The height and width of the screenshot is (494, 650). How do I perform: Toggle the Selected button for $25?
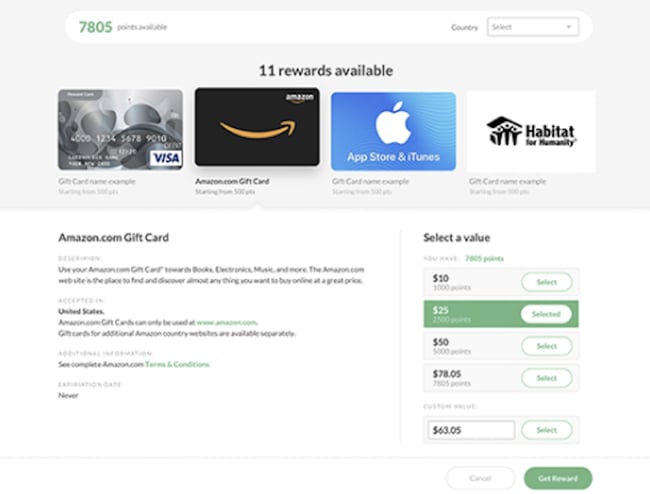pyautogui.click(x=546, y=314)
